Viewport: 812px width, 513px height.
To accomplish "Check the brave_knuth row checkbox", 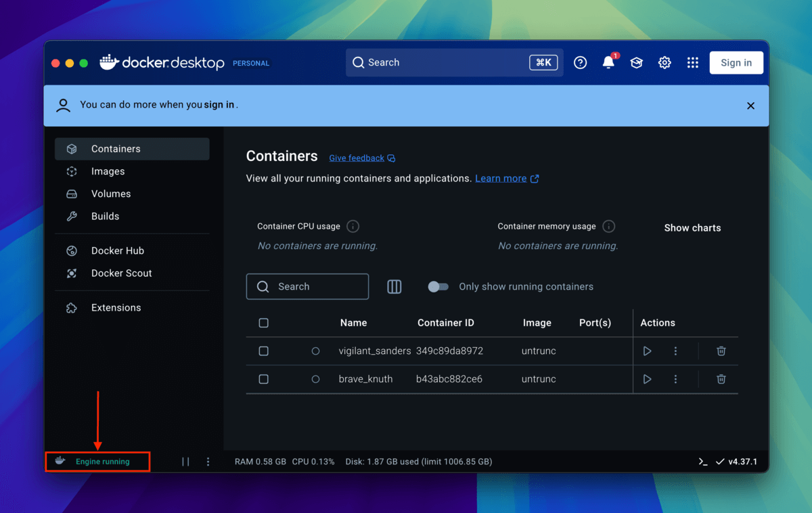I will (264, 379).
